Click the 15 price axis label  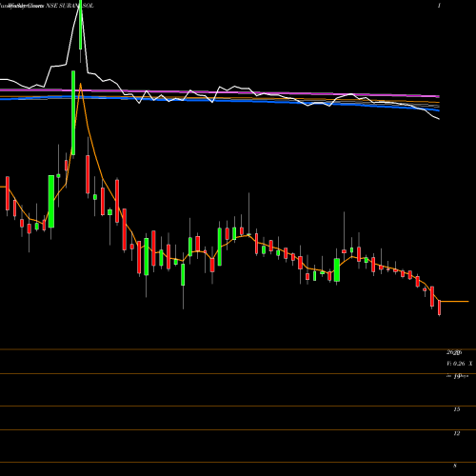pos(456,409)
